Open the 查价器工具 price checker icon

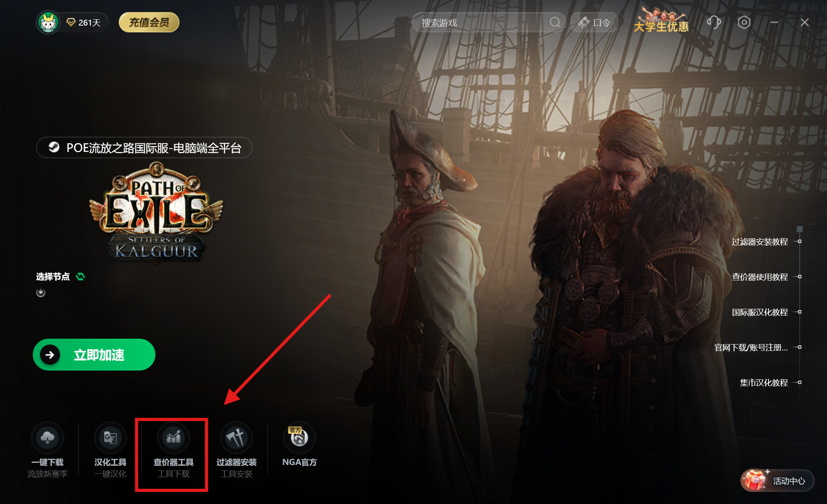[x=173, y=438]
